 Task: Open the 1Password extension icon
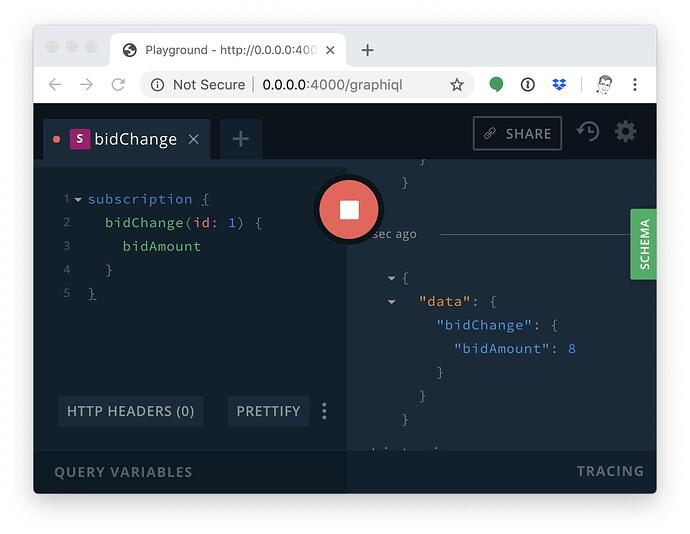[x=527, y=84]
